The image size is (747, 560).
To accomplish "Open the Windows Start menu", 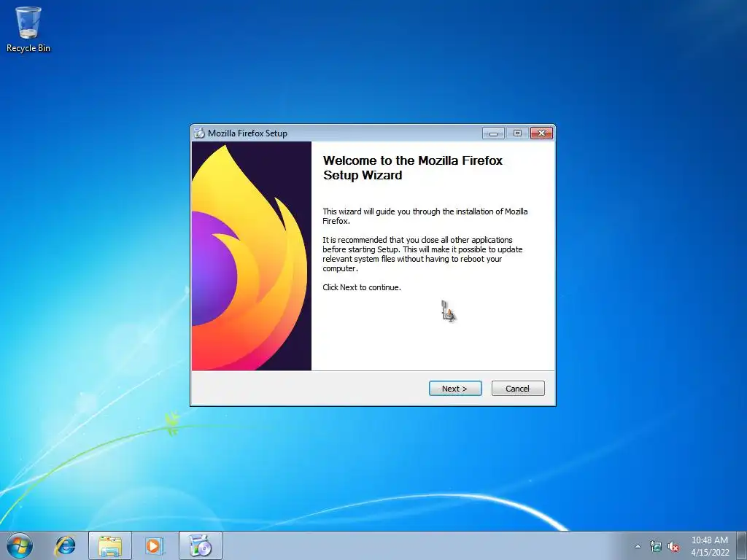I will tap(20, 546).
